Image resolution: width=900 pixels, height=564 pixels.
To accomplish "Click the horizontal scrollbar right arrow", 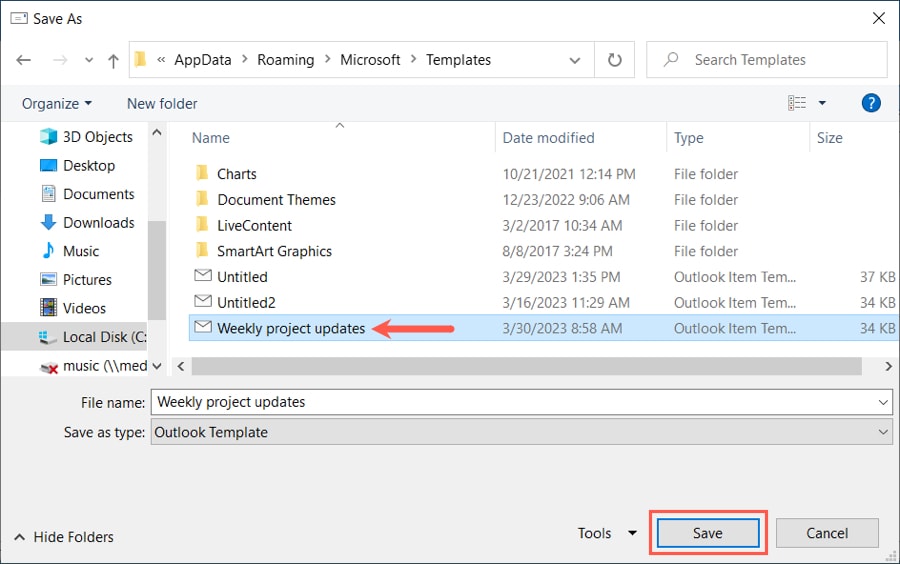I will [888, 366].
